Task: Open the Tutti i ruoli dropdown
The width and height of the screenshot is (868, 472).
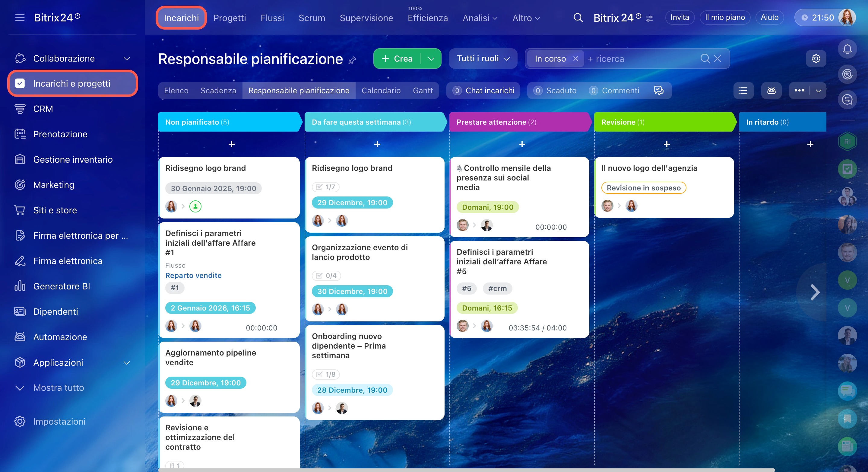Action: coord(483,59)
